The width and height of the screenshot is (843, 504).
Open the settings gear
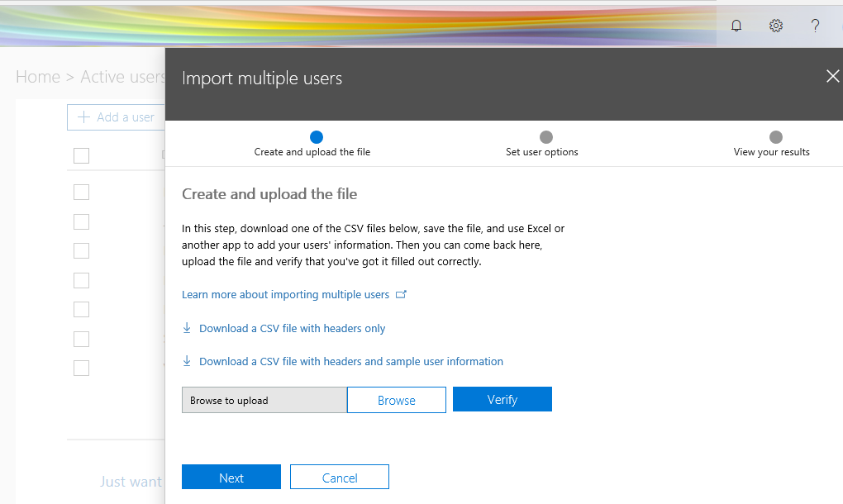point(775,26)
